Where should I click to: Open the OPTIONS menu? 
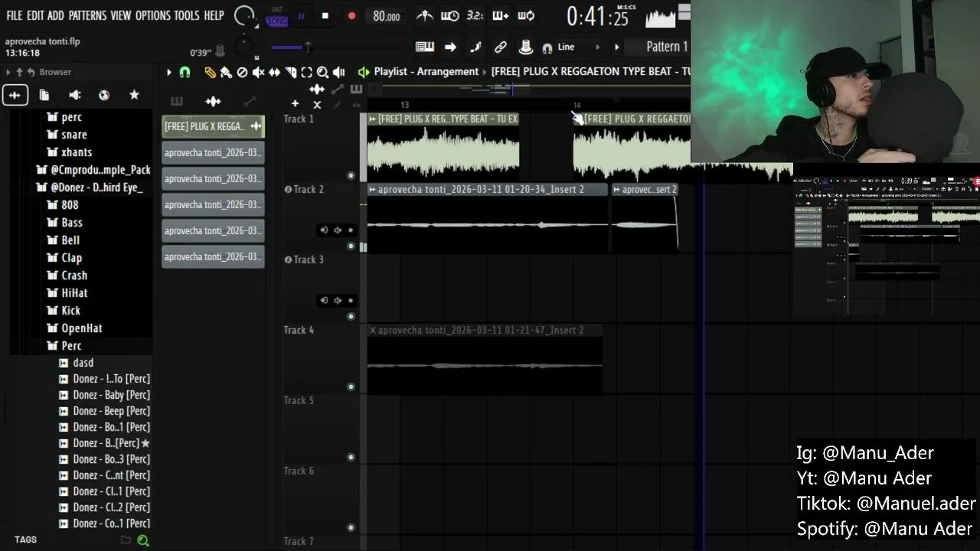152,15
